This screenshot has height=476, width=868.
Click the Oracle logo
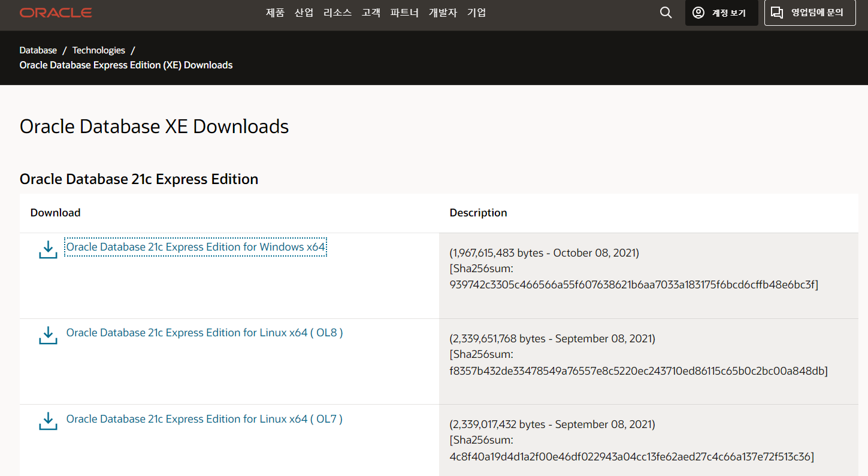pyautogui.click(x=56, y=13)
